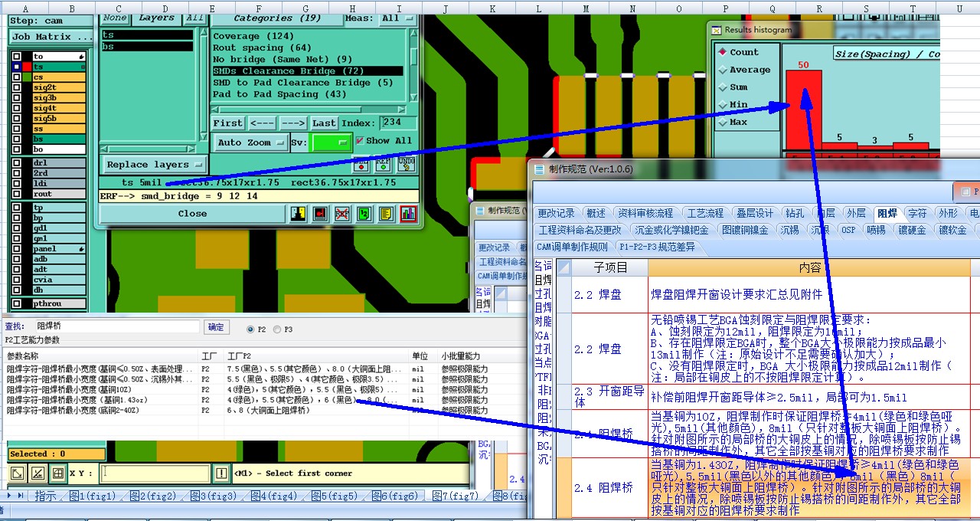Viewport: 980px width, 521px height.
Task: Select the Max histogram option
Action: coord(722,123)
